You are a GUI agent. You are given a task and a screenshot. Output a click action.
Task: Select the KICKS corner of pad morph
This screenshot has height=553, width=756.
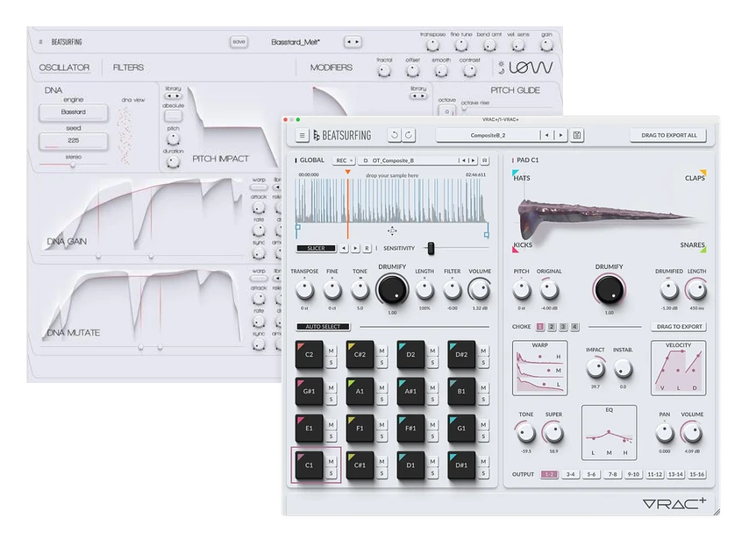point(522,246)
